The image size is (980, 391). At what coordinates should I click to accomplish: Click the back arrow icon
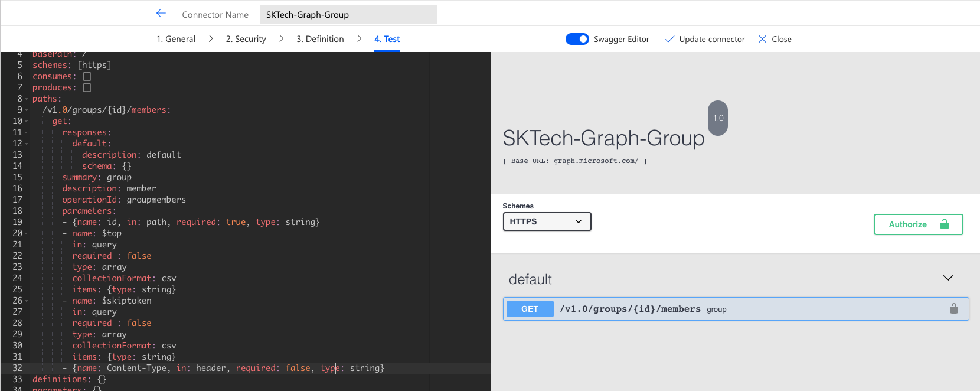point(161,14)
